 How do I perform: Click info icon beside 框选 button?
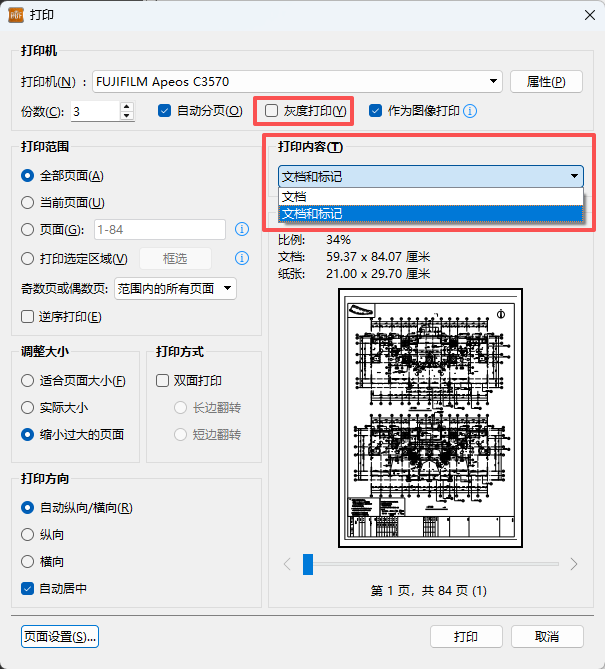pyautogui.click(x=241, y=259)
